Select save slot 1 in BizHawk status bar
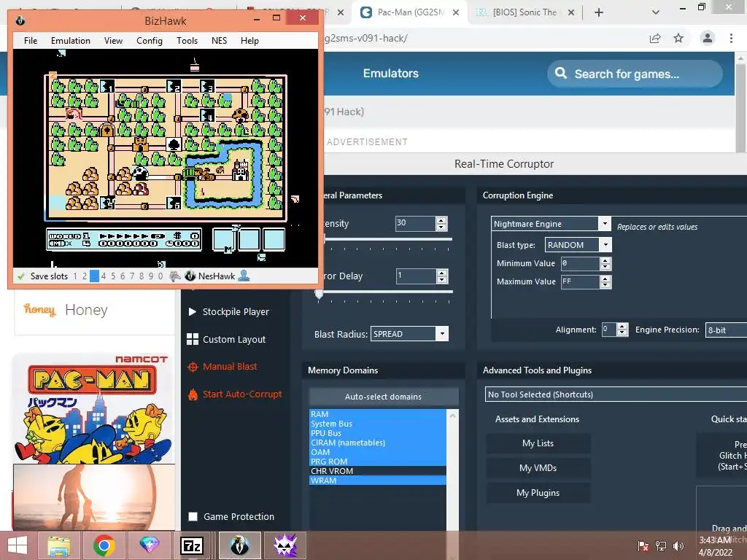Image resolution: width=747 pixels, height=560 pixels. (75, 276)
